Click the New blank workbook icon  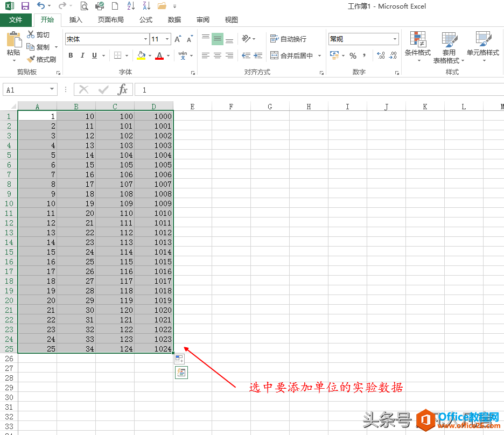click(115, 6)
